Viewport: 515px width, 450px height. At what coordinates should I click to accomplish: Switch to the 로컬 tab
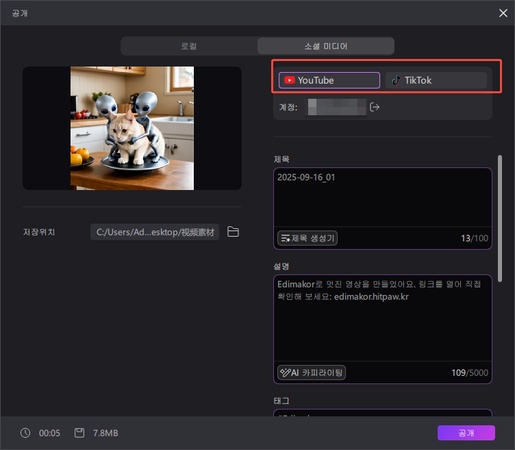click(189, 46)
